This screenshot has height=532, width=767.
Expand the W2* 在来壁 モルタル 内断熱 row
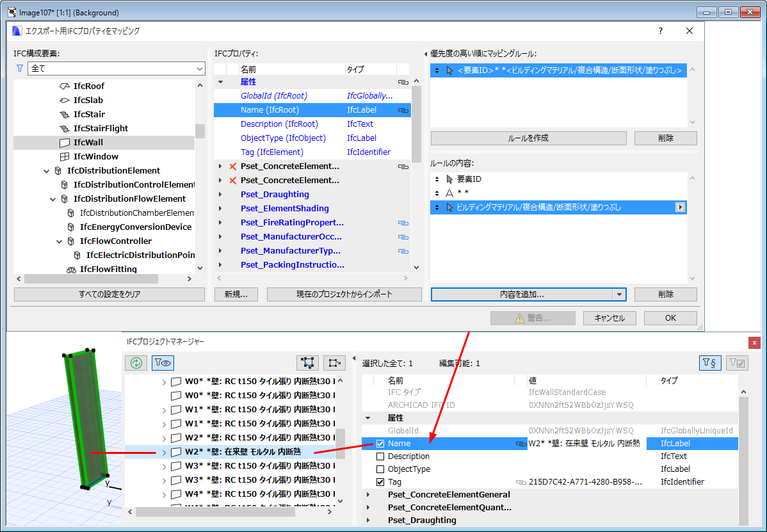(x=164, y=453)
